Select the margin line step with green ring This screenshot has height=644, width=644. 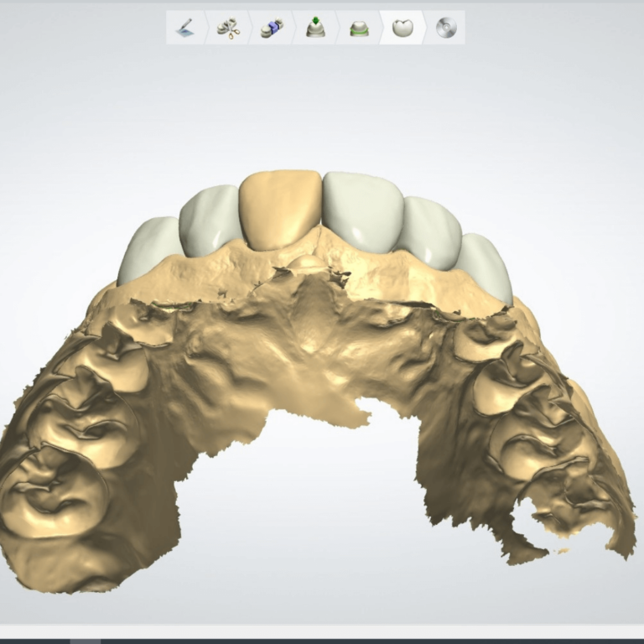pyautogui.click(x=359, y=28)
